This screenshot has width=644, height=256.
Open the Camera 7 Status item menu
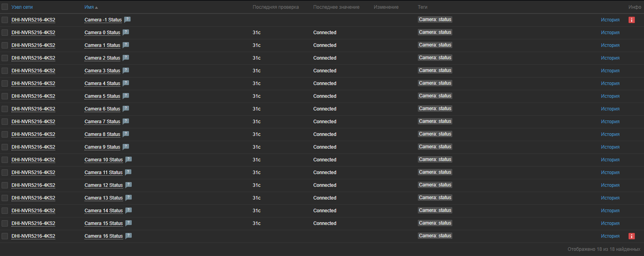coord(102,122)
